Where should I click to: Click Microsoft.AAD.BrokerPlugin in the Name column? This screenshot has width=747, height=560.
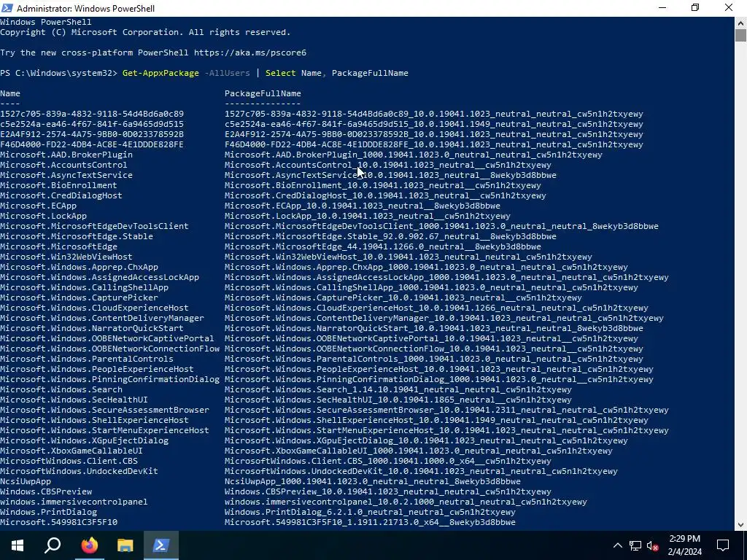tap(66, 155)
